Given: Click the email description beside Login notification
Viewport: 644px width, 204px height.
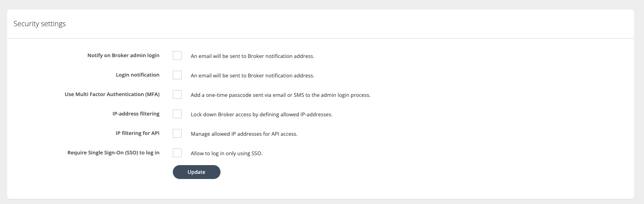Looking at the screenshot, I should point(252,76).
